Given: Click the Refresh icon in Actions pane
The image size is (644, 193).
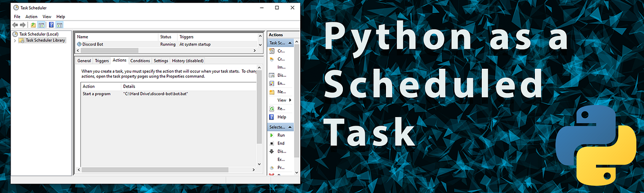Looking at the screenshot, I should (x=271, y=109).
